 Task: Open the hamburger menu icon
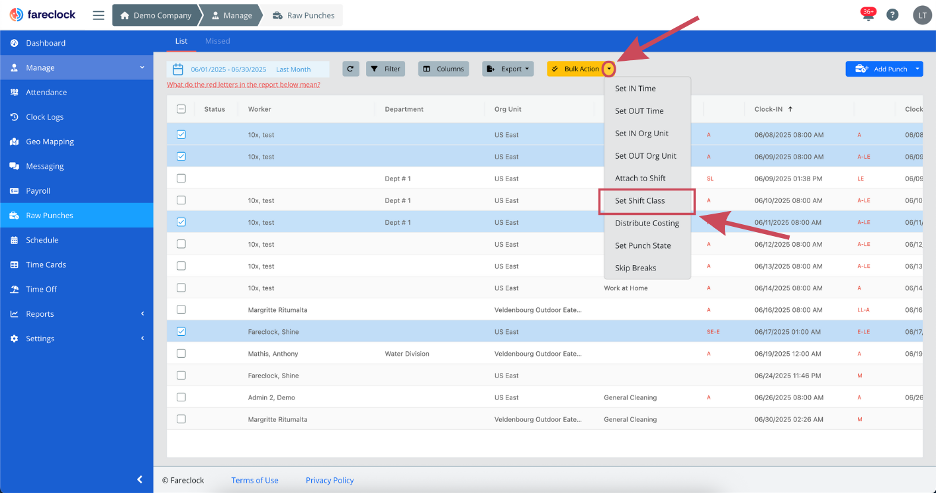coord(98,16)
